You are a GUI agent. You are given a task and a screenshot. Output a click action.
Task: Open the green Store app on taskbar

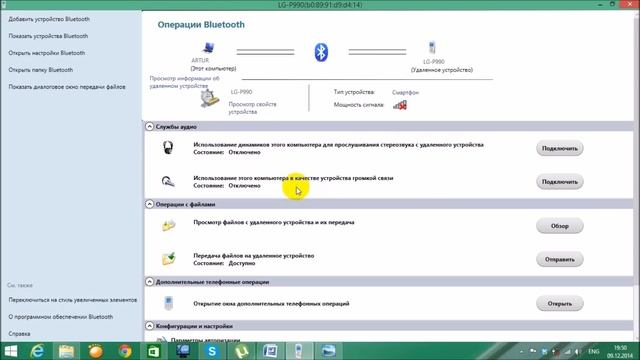tap(153, 351)
